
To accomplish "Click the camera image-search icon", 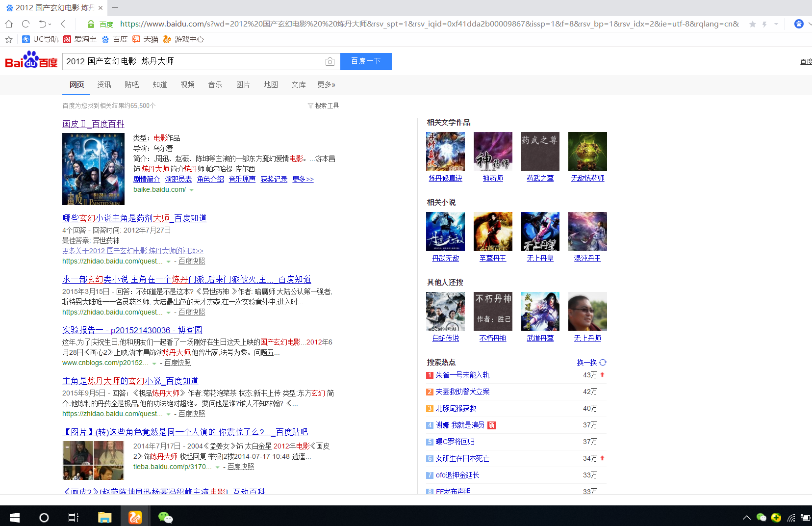I will point(330,62).
